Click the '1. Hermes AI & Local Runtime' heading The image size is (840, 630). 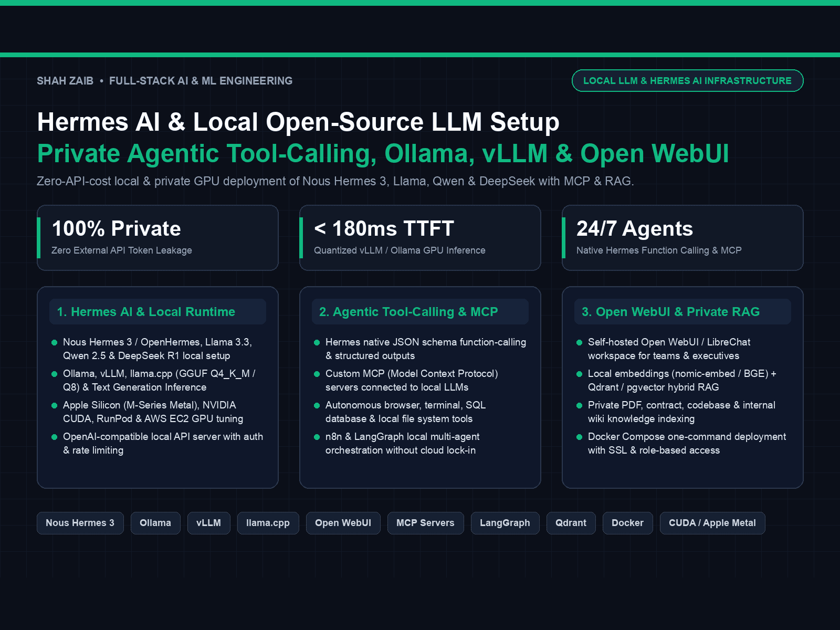tap(146, 312)
